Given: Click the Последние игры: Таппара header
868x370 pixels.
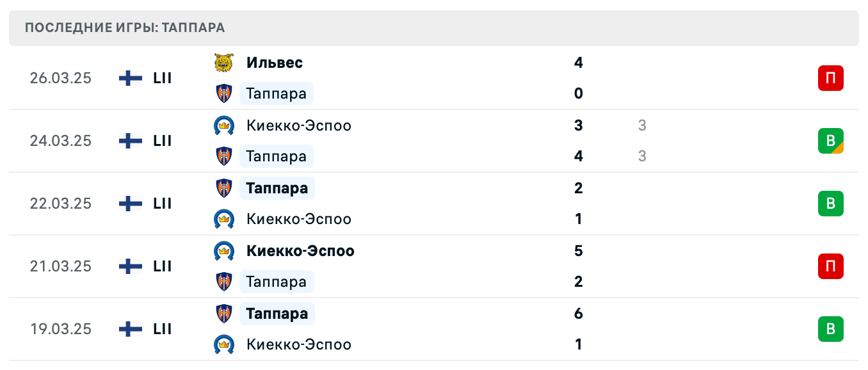Looking at the screenshot, I should (x=125, y=28).
